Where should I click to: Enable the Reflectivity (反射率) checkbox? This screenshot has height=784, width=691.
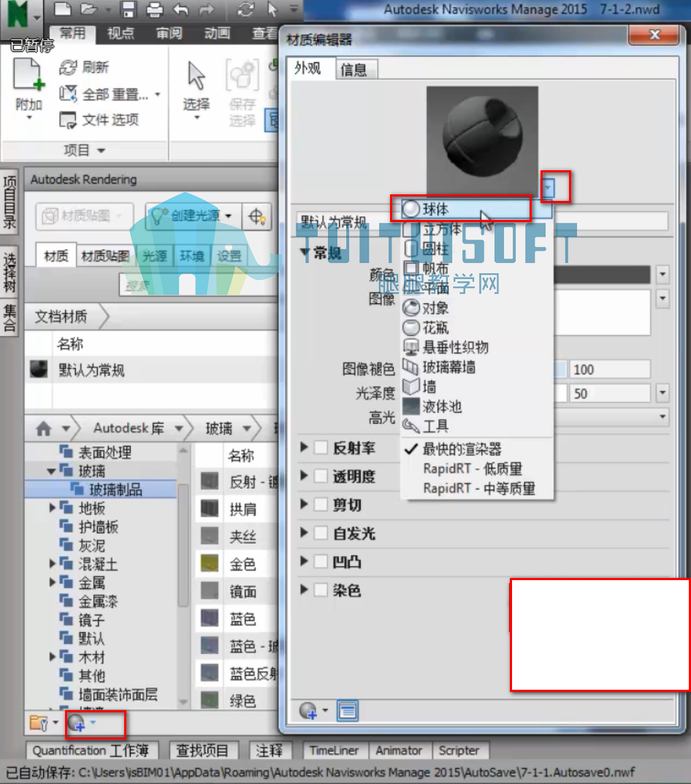pyautogui.click(x=321, y=447)
